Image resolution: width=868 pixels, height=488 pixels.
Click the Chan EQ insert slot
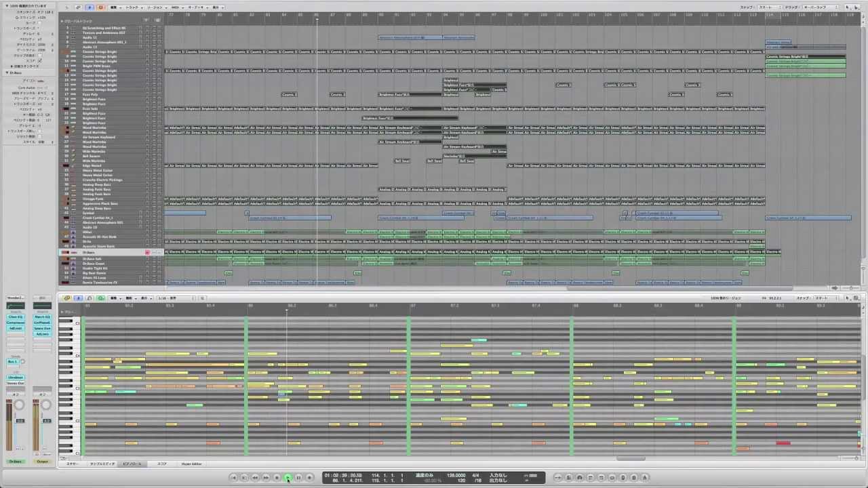point(15,317)
